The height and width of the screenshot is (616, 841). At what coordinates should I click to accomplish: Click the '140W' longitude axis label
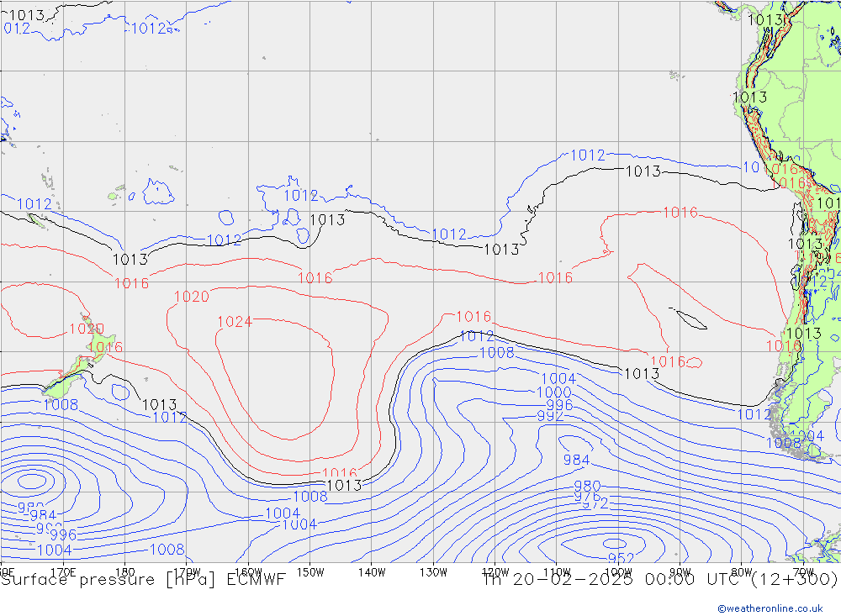click(x=372, y=572)
